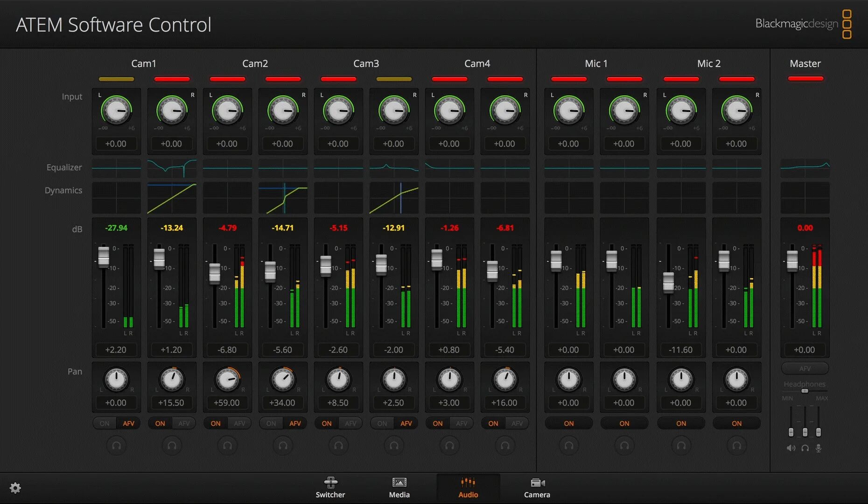This screenshot has height=504, width=868.
Task: Open the settings gear
Action: pos(15,488)
